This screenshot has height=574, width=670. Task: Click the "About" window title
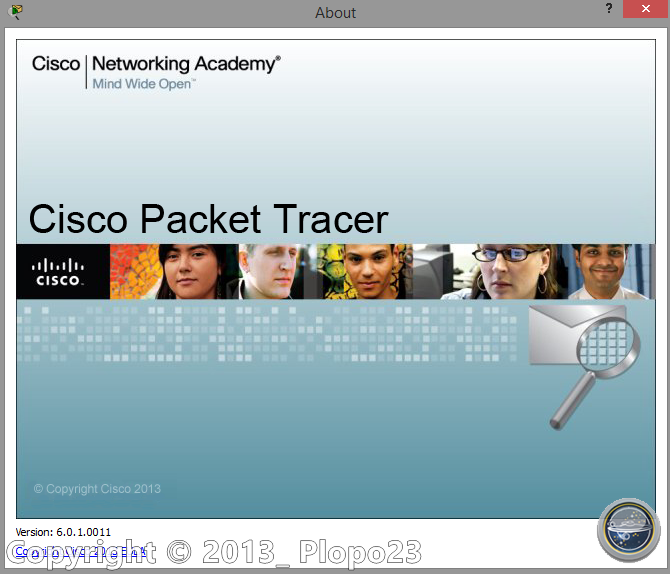pos(335,12)
